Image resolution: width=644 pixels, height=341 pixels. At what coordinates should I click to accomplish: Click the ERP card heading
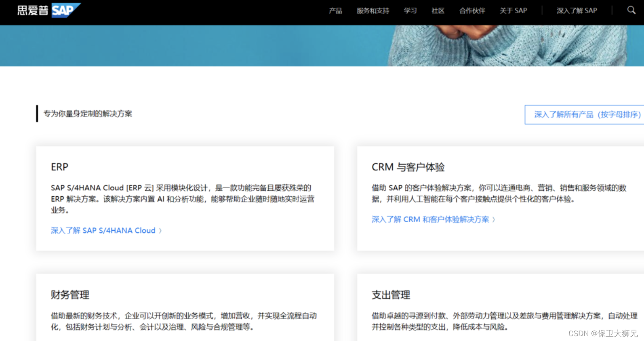click(59, 167)
